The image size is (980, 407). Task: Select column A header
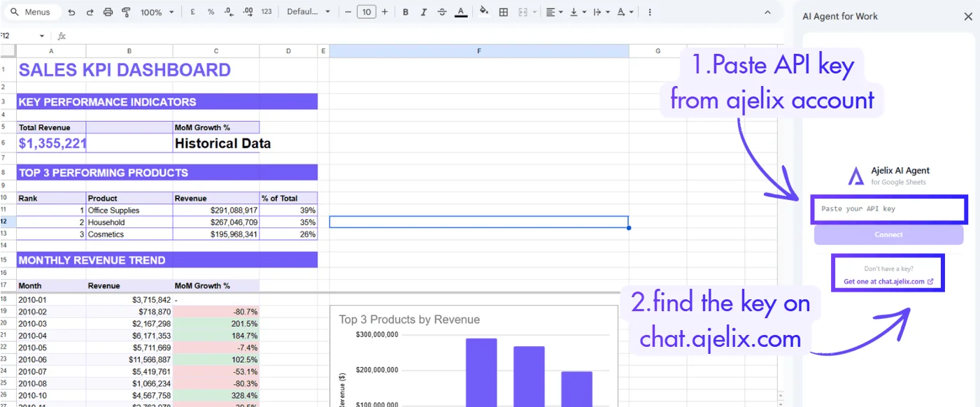click(51, 51)
